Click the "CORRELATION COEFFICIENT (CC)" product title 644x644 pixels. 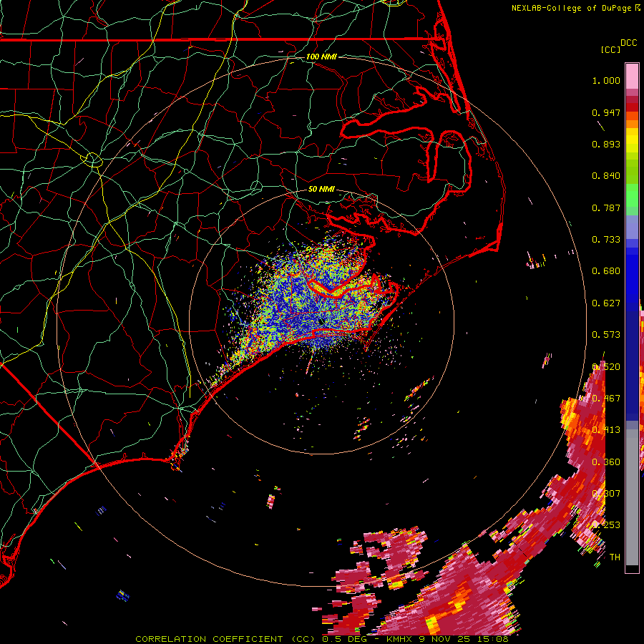coord(226,639)
